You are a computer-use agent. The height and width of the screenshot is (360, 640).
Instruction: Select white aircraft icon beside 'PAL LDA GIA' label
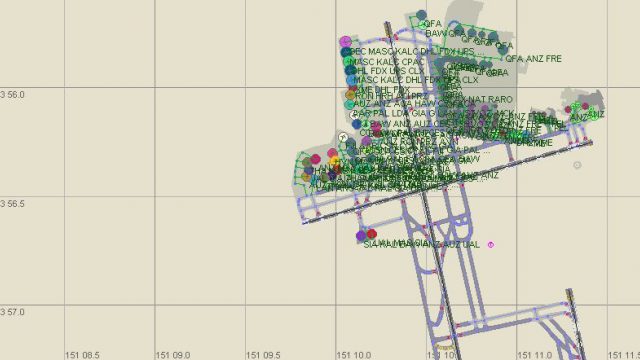[354, 115]
